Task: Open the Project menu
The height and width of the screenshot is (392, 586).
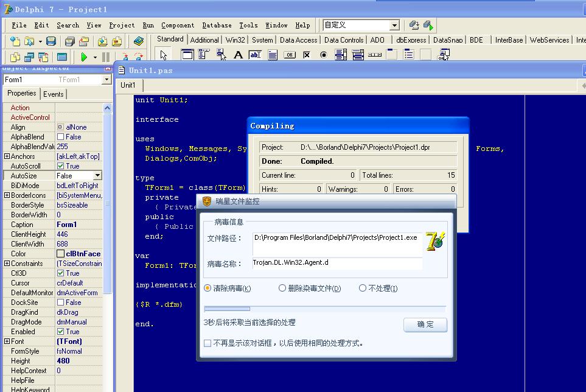Action: (x=122, y=25)
